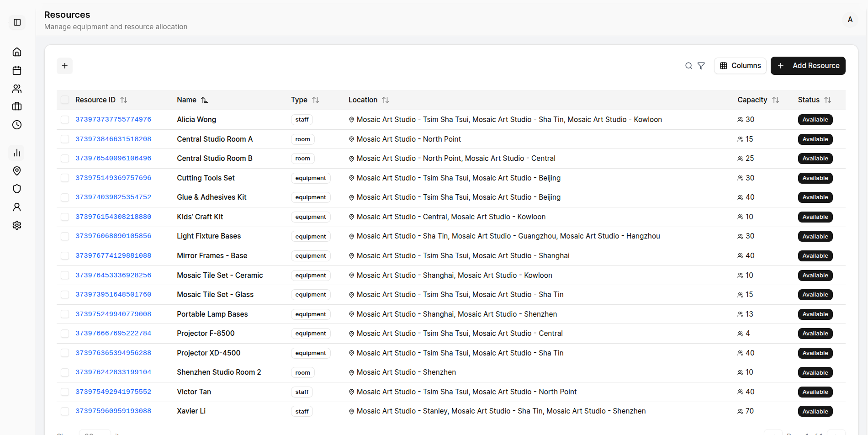Tick the checkbox for Alicia Wong

(65, 120)
